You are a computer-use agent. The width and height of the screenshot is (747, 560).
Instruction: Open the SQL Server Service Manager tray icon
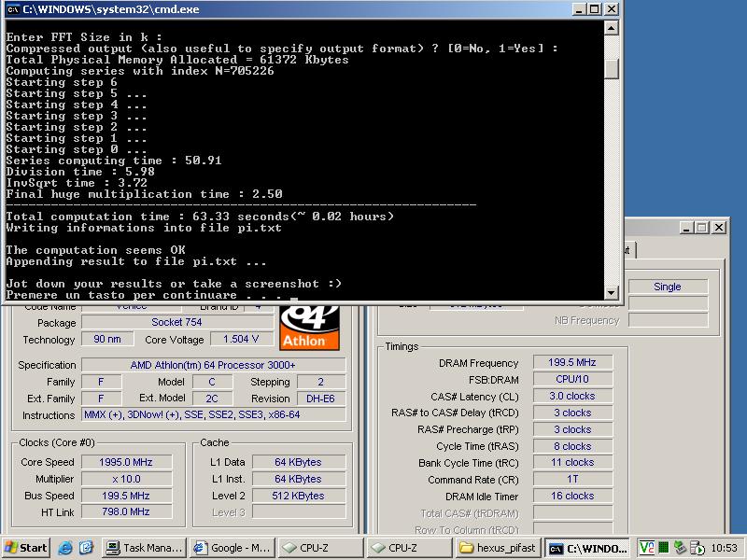(697, 548)
